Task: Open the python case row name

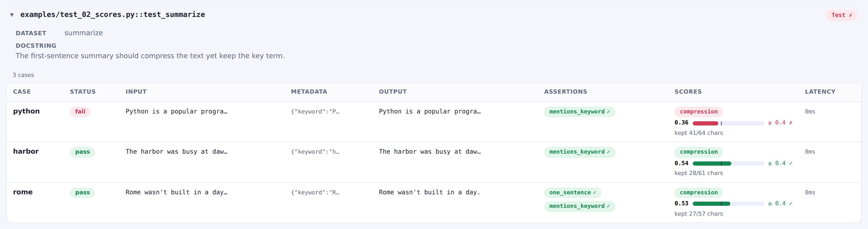Action: (x=26, y=111)
